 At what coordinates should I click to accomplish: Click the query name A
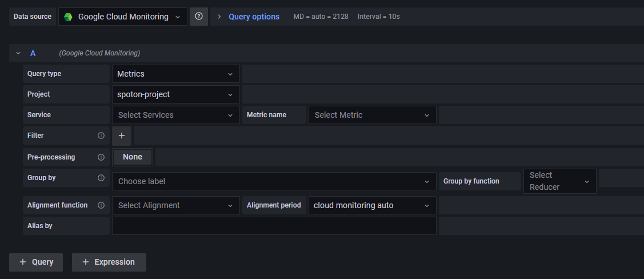coord(33,53)
